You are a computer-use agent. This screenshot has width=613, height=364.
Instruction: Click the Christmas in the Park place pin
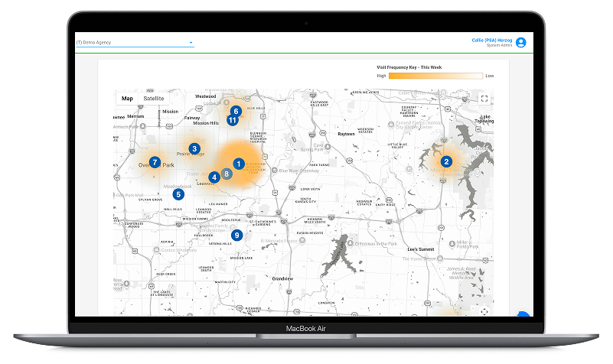pos(350,243)
